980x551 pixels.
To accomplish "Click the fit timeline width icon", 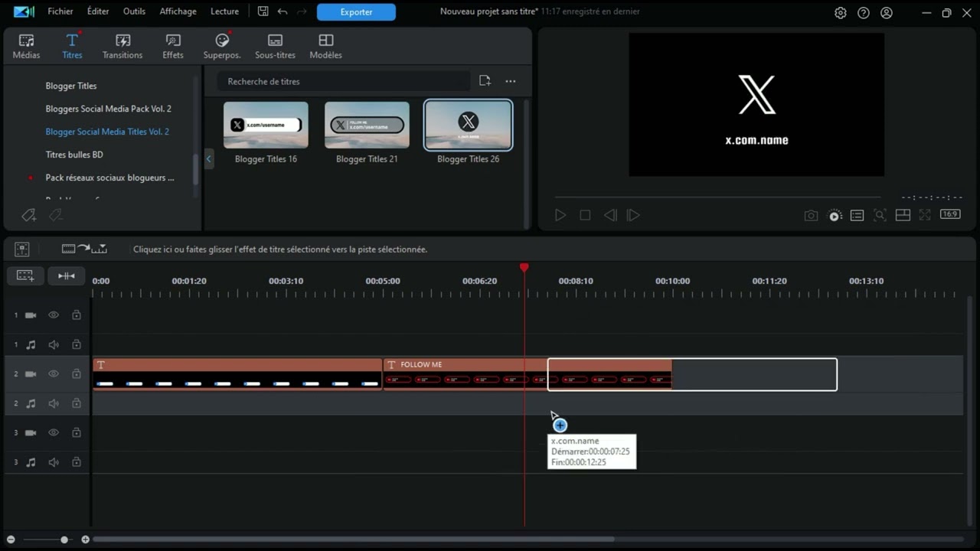I will click(67, 275).
